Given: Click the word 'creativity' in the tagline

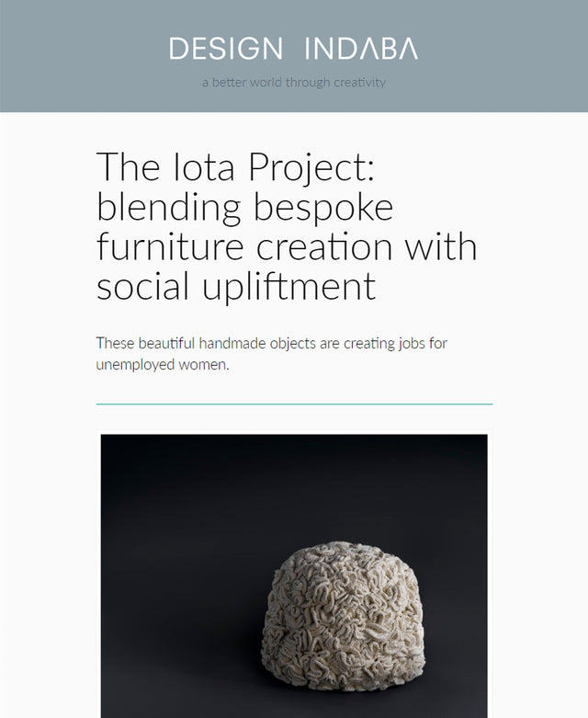Looking at the screenshot, I should coord(358,83).
